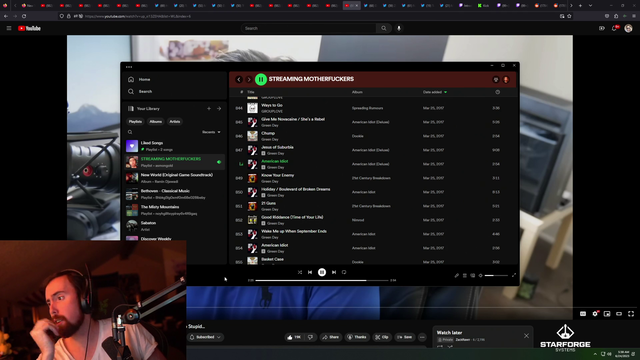
Task: Toggle shuffle in Spotify player
Action: tap(300, 272)
